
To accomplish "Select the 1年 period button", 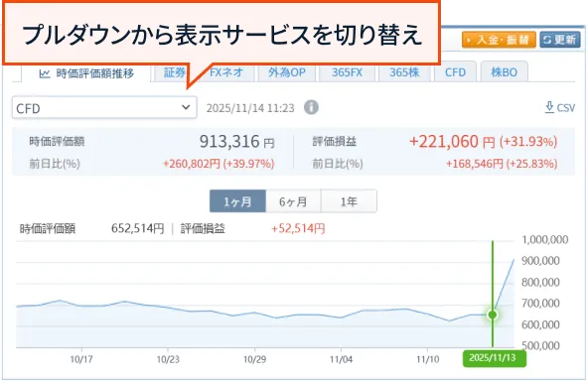I will (x=349, y=201).
